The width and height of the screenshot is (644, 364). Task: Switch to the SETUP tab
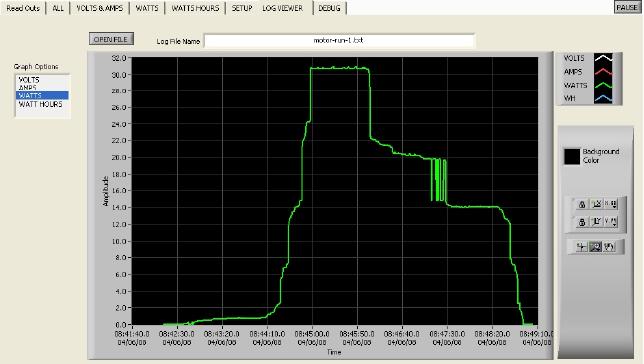tap(242, 8)
